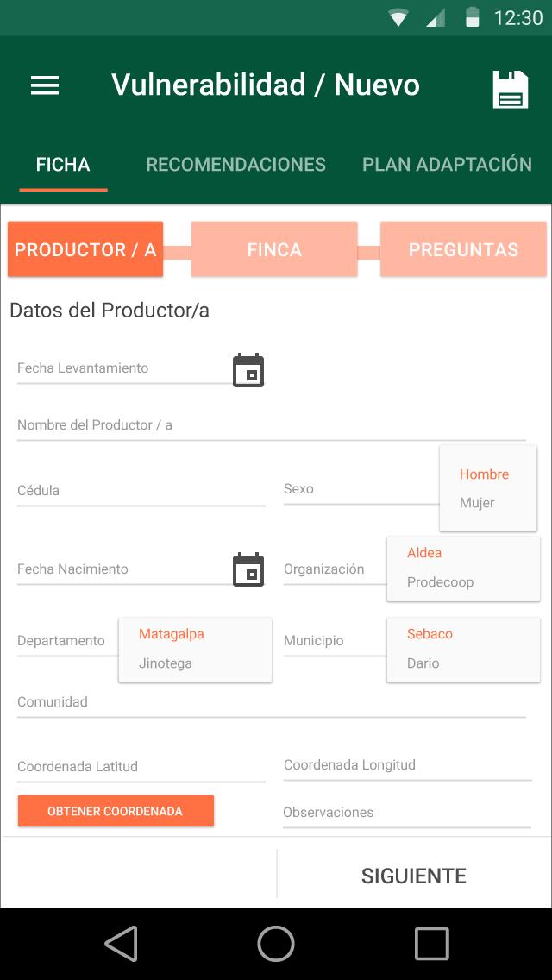Image resolution: width=552 pixels, height=980 pixels.
Task: Tap Siguiente to continue
Action: pos(414,876)
